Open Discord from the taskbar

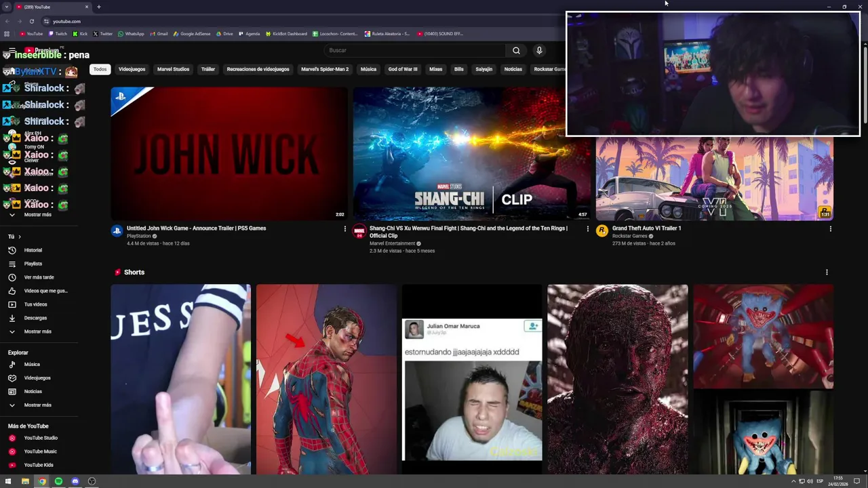[75, 481]
